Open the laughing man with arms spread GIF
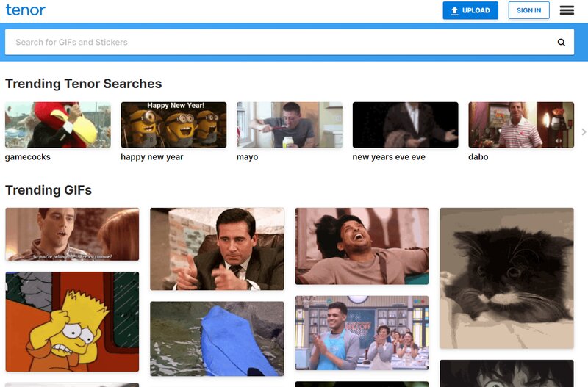Viewport: 588px width, 387px height. click(362, 246)
